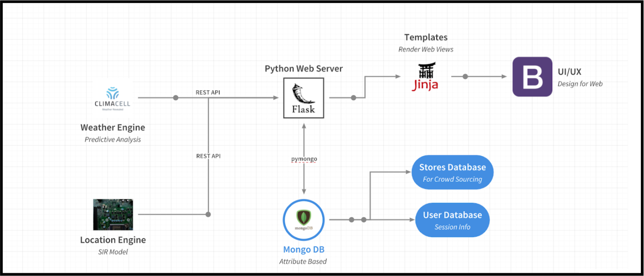
Task: Click the Attribute Based subtitle
Action: (x=303, y=261)
